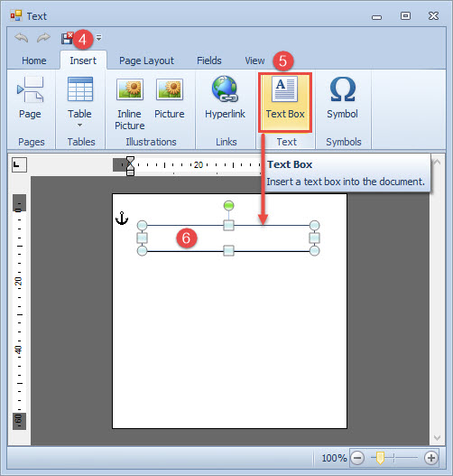Click the Inline Picture icon
Screen dimensions: 453x476
pos(130,89)
